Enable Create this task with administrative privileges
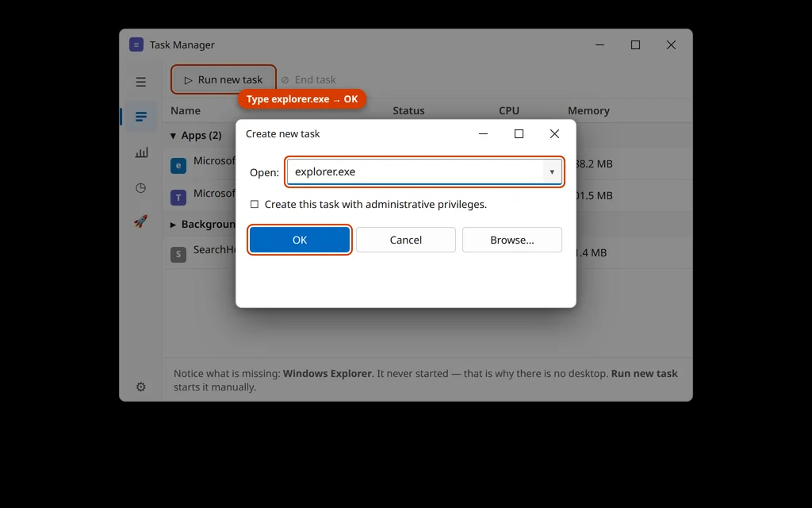 pyautogui.click(x=255, y=204)
